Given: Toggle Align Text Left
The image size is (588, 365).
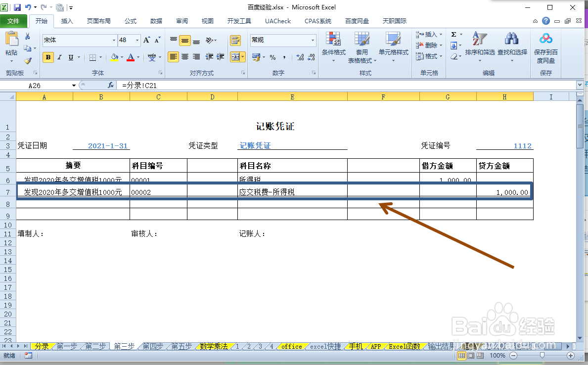Looking at the screenshot, I should pyautogui.click(x=173, y=57).
